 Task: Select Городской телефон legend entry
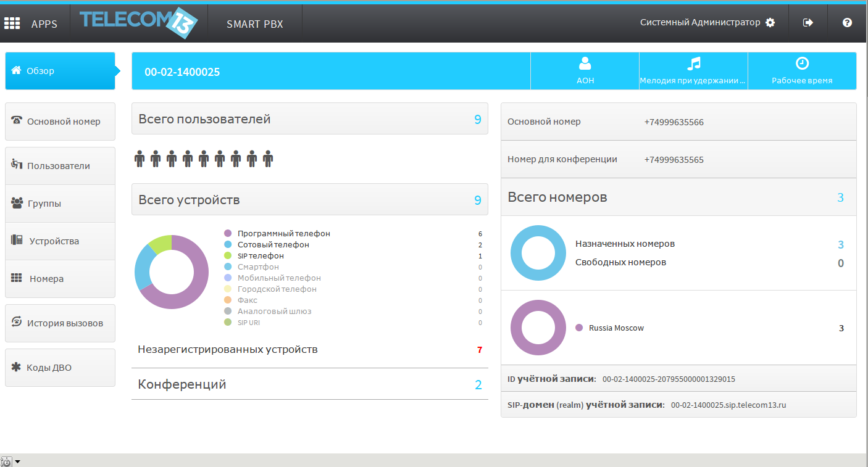277,289
